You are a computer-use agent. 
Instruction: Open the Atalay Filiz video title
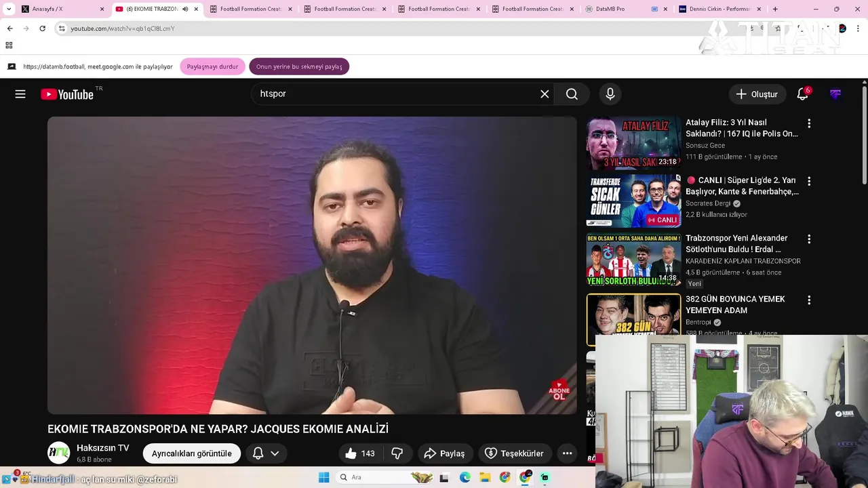click(x=742, y=128)
